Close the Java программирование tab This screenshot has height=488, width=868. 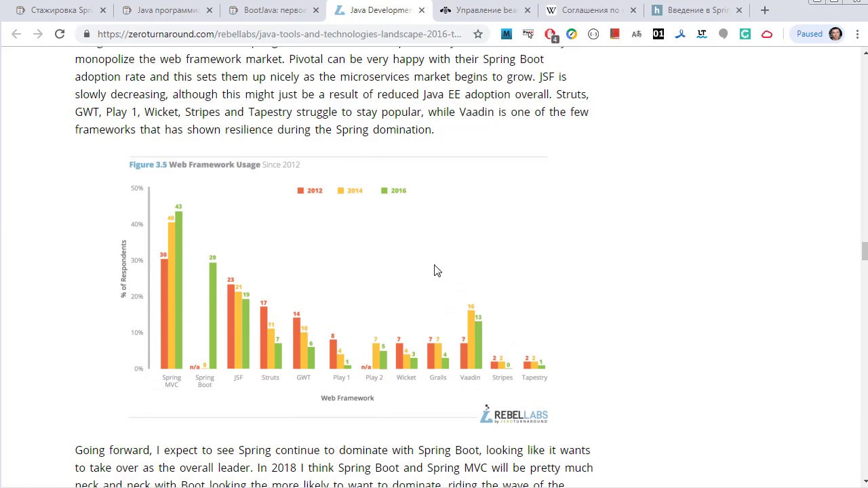point(210,10)
